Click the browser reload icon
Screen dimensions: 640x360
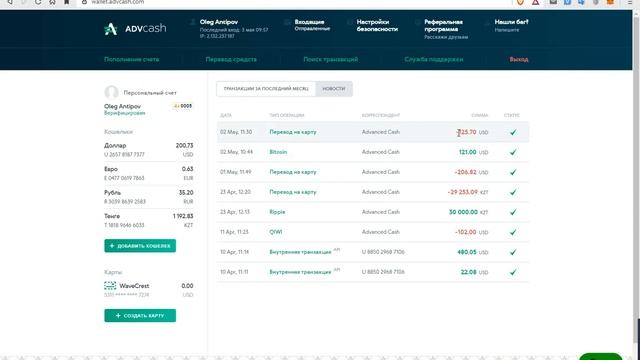point(38,2)
